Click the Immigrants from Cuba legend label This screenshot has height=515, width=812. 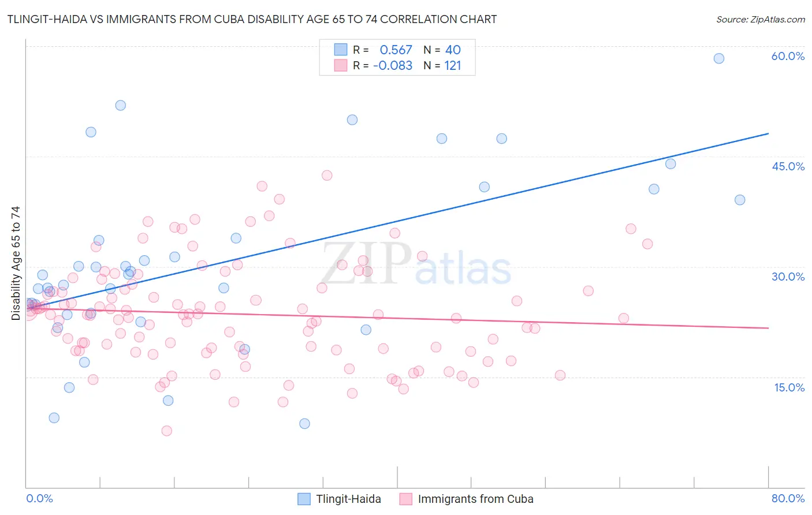tap(475, 499)
